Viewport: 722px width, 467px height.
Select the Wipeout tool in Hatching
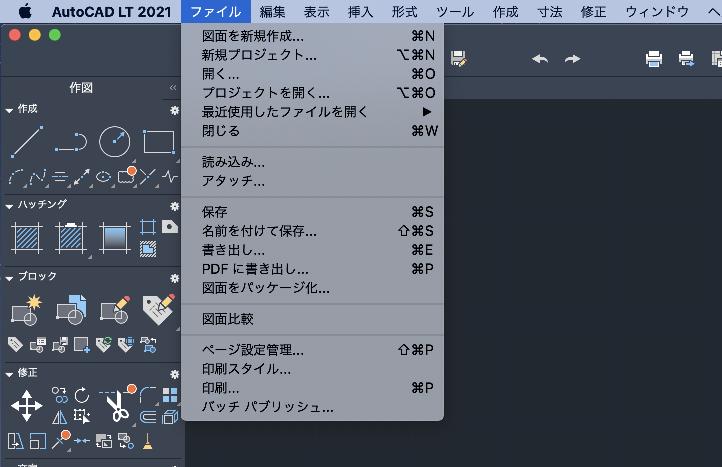tap(169, 227)
